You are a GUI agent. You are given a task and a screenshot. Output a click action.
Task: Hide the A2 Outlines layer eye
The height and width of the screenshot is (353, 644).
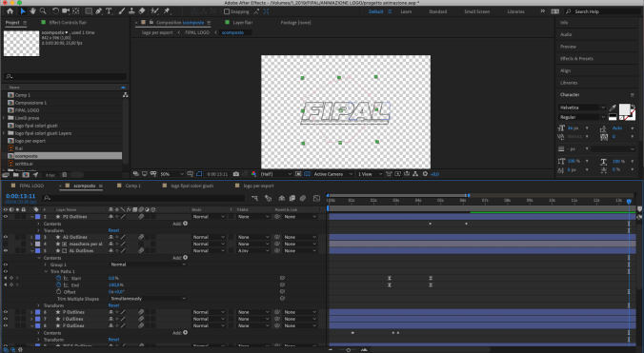pos(6,237)
